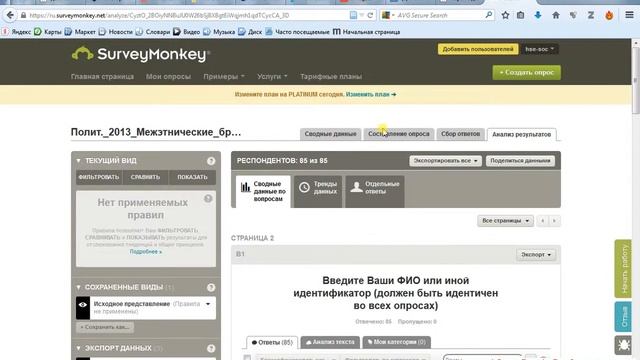This screenshot has height=360, width=640.
Task: Open help for Сохраненные виды panel
Action: click(x=211, y=287)
